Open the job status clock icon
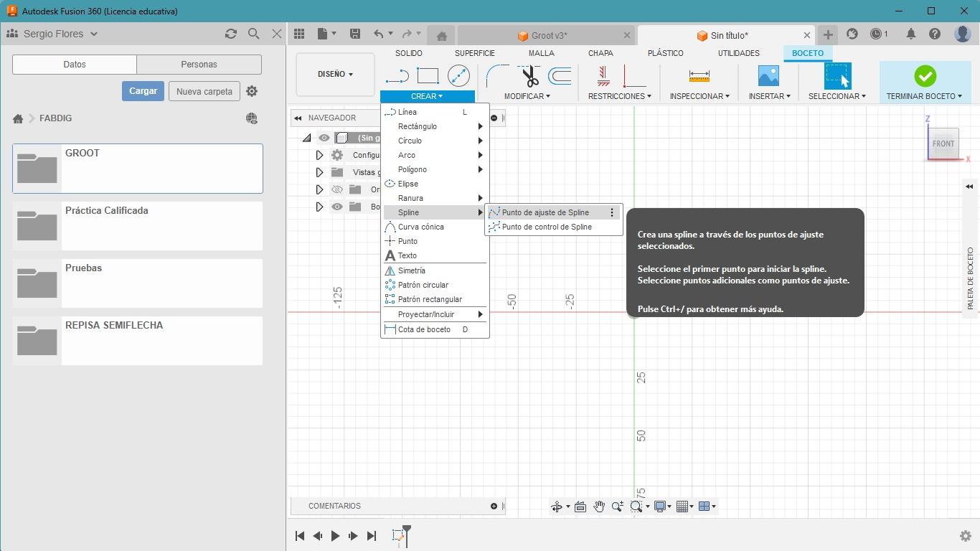 point(876,34)
